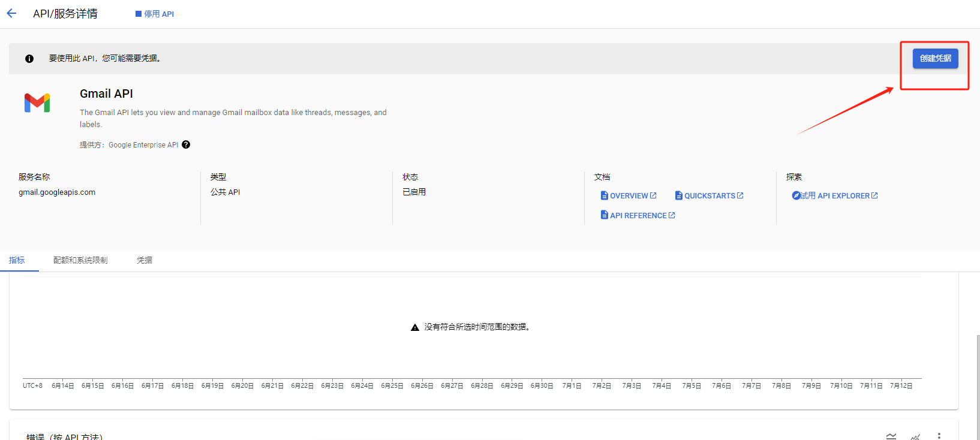
Task: Click the 没有符合所选时间范围的数据 message
Action: coord(477,327)
